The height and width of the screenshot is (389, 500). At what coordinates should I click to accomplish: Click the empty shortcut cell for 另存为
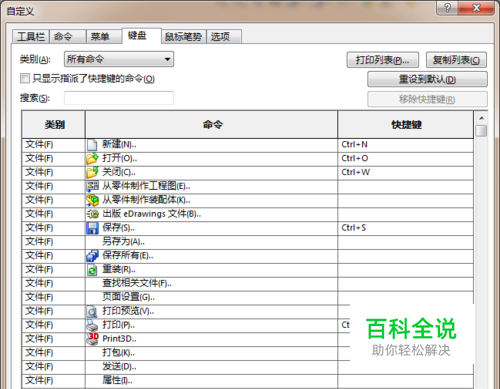coord(406,242)
